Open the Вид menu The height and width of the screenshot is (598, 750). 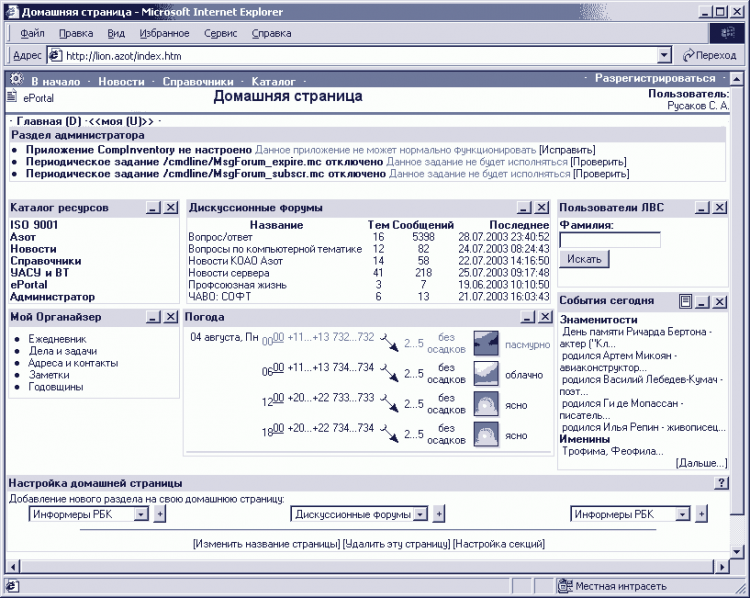(116, 33)
